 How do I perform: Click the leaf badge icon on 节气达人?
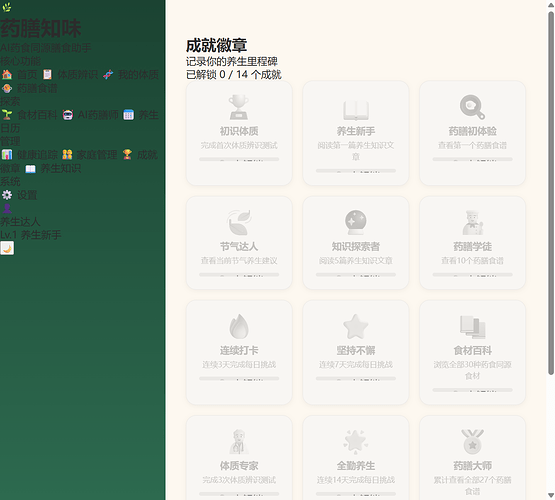click(x=239, y=223)
